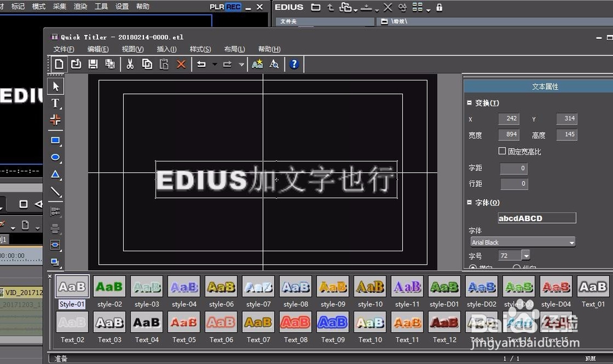
Task: Select the Rectangle shape tool
Action: click(x=56, y=140)
